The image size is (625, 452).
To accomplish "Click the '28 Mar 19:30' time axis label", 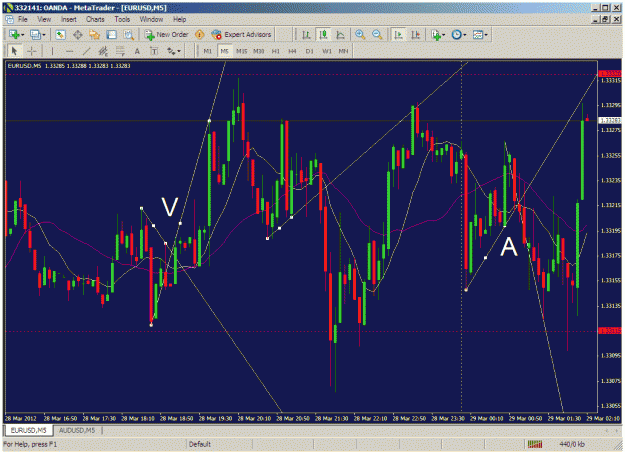I will pyautogui.click(x=215, y=419).
